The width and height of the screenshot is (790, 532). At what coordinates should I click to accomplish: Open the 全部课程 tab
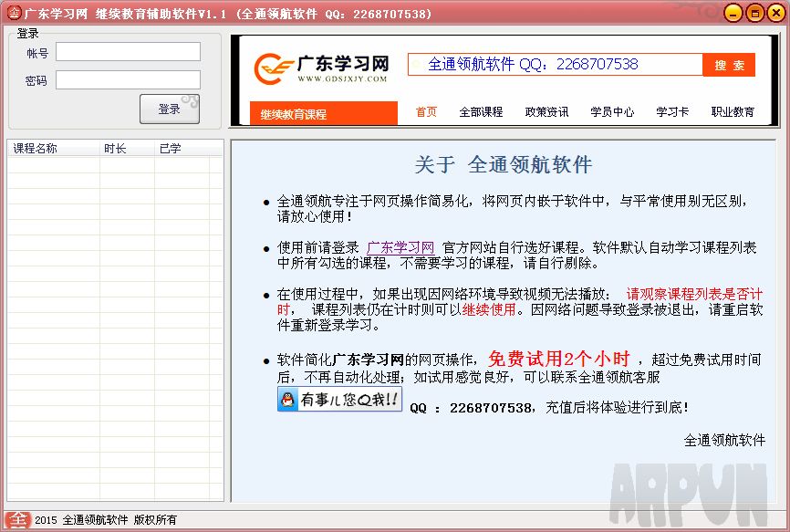(484, 111)
